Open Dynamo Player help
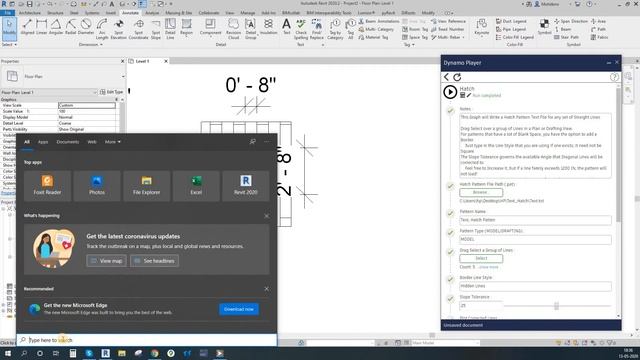The height and width of the screenshot is (360, 640). tap(614, 77)
